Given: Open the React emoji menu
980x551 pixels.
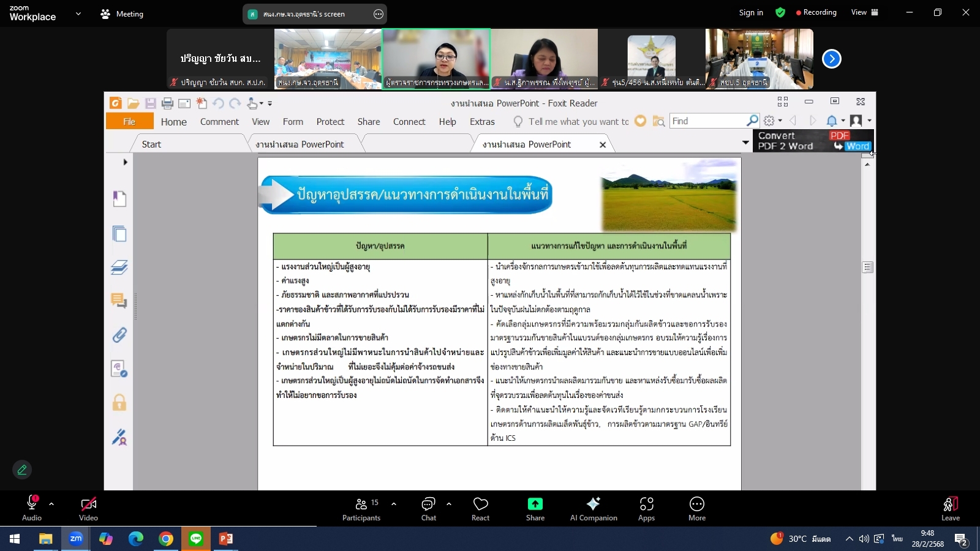Looking at the screenshot, I should point(481,508).
